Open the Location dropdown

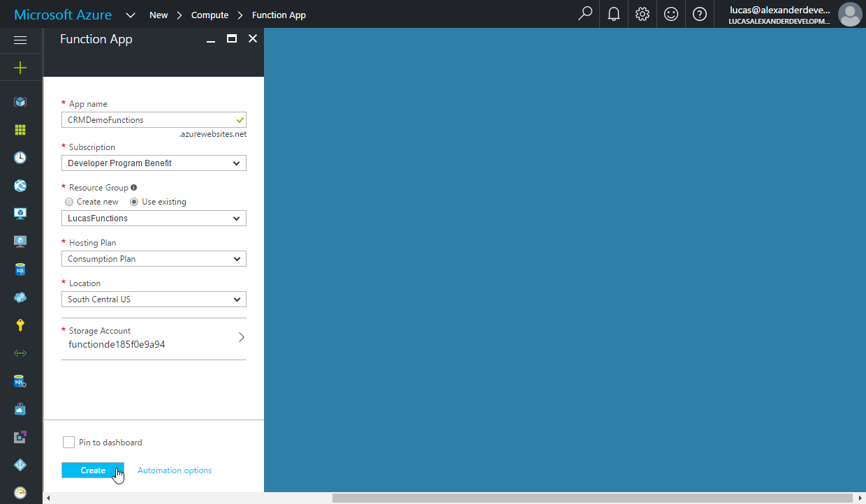[154, 299]
